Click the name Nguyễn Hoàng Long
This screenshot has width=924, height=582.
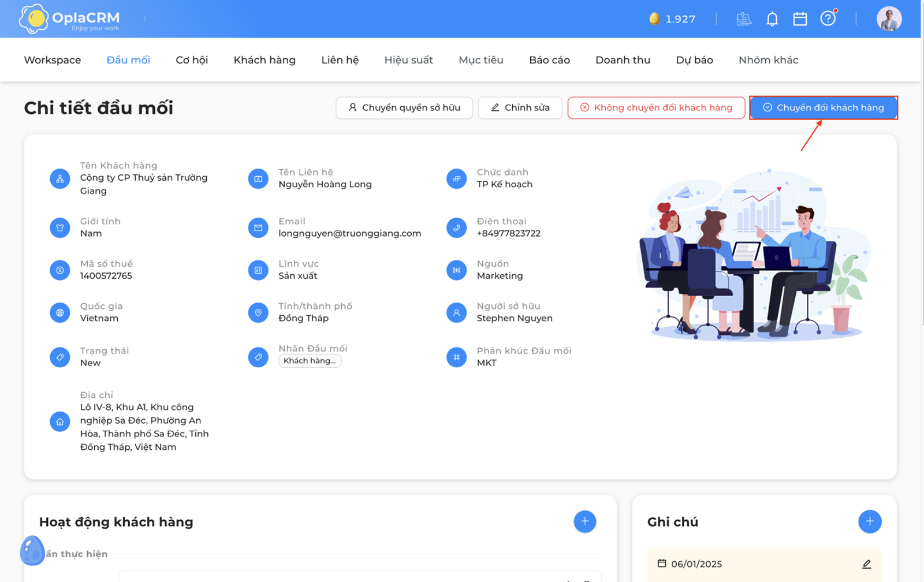pyautogui.click(x=325, y=184)
